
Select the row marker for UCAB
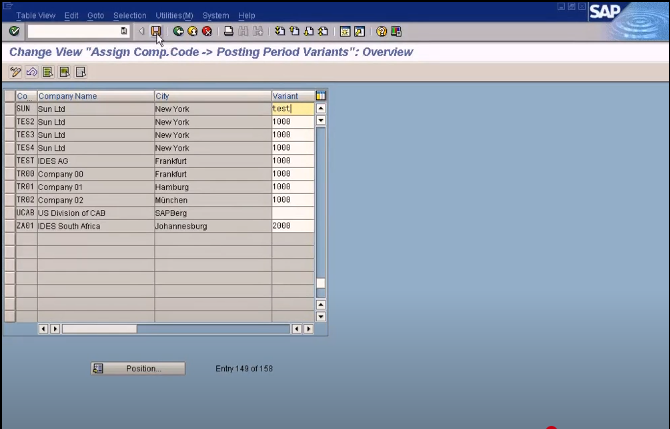[x=10, y=213]
